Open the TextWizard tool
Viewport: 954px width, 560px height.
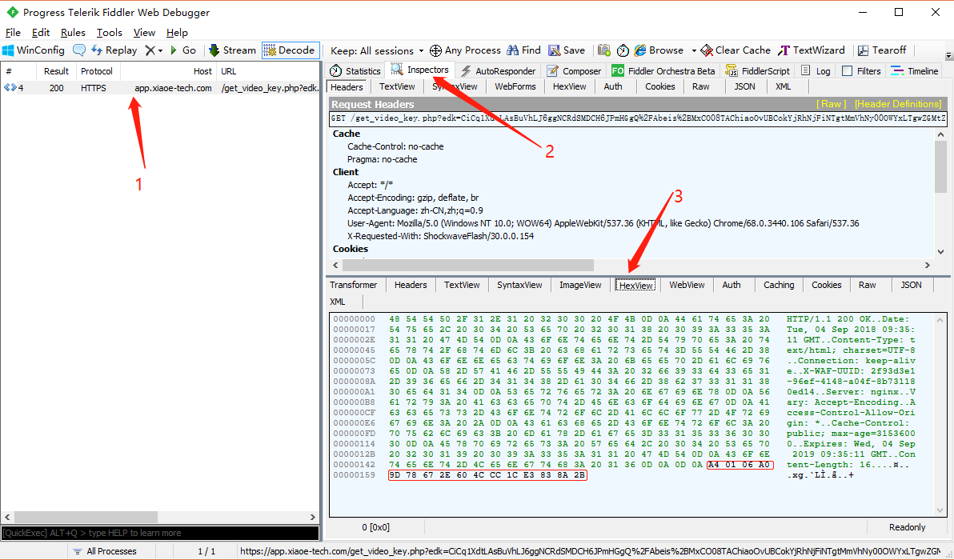click(x=811, y=50)
